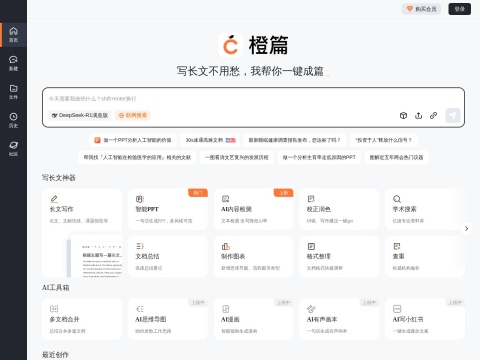Click the AI内容检测 card title
Viewport: 480px width, 360px height.
(x=236, y=209)
